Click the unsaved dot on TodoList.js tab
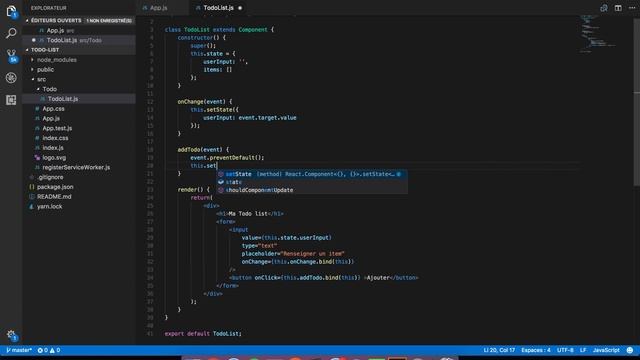This screenshot has height=360, width=640. pyautogui.click(x=240, y=8)
